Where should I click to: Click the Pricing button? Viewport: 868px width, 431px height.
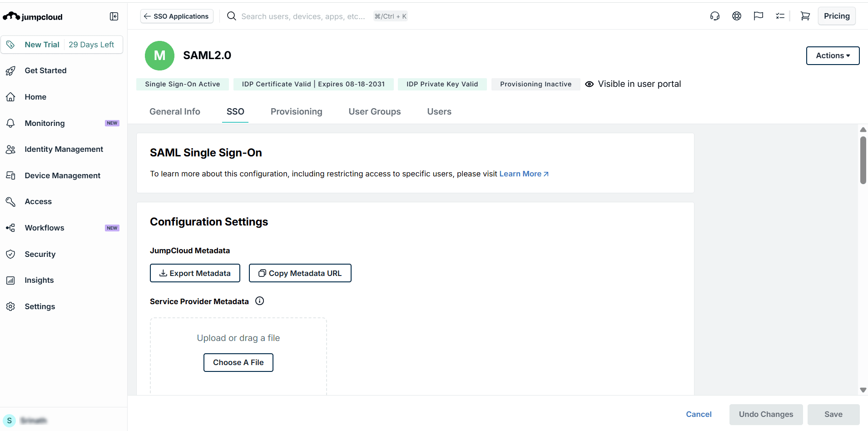837,16
